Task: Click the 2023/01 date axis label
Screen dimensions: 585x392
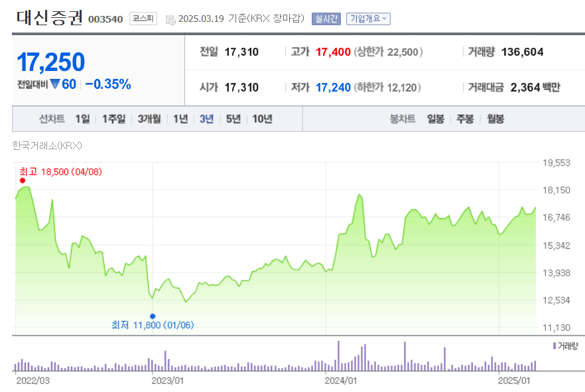Action: click(x=168, y=381)
